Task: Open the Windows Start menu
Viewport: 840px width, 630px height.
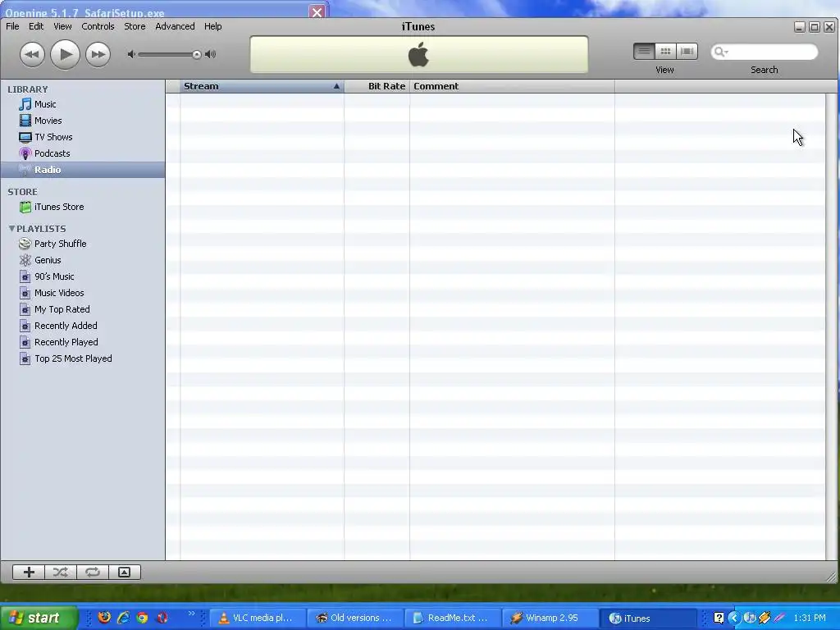Action: point(38,618)
